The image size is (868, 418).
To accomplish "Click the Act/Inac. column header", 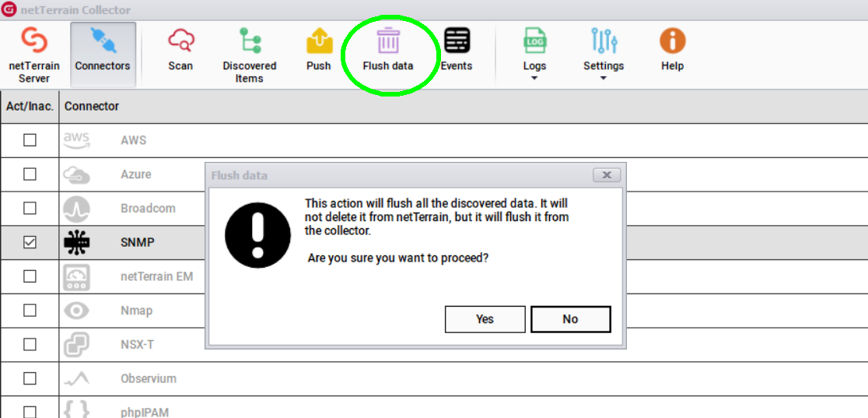I will pos(30,106).
